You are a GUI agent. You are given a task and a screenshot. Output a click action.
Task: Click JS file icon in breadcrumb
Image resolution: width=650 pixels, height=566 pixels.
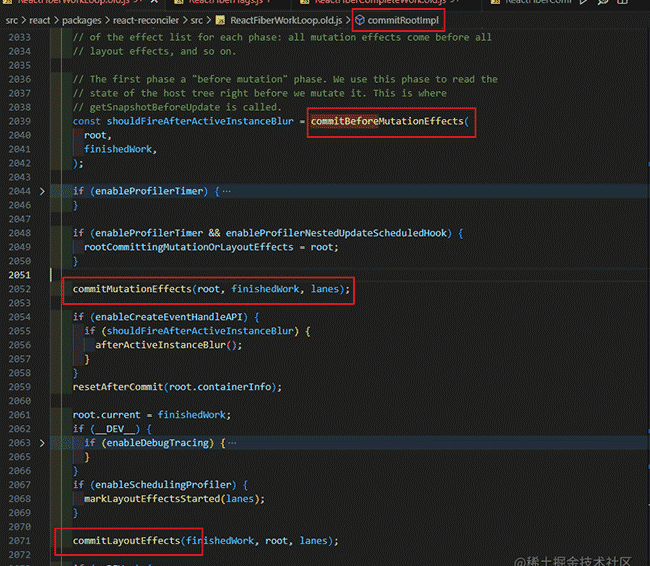pyautogui.click(x=221, y=20)
